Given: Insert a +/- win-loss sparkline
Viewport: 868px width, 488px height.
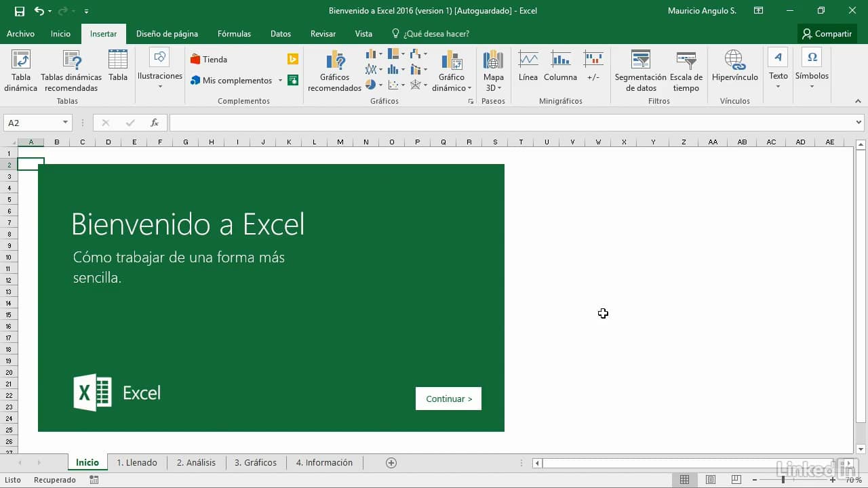Looking at the screenshot, I should coord(593,66).
